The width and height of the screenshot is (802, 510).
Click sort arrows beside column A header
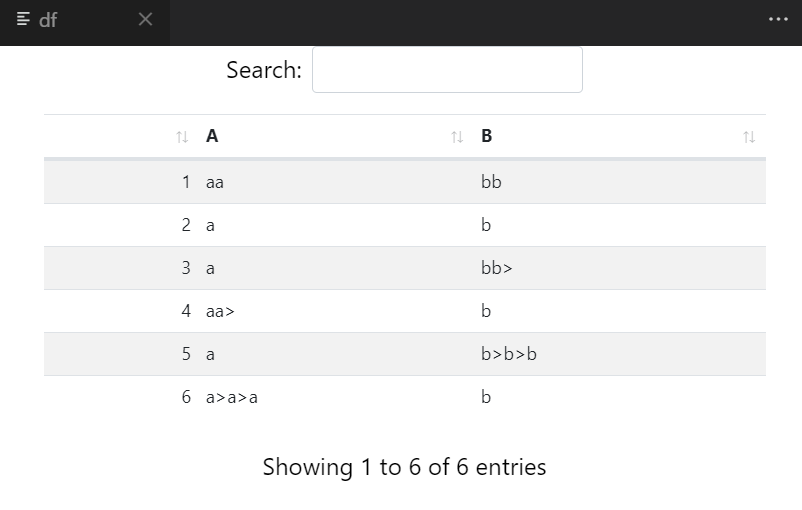pos(457,137)
